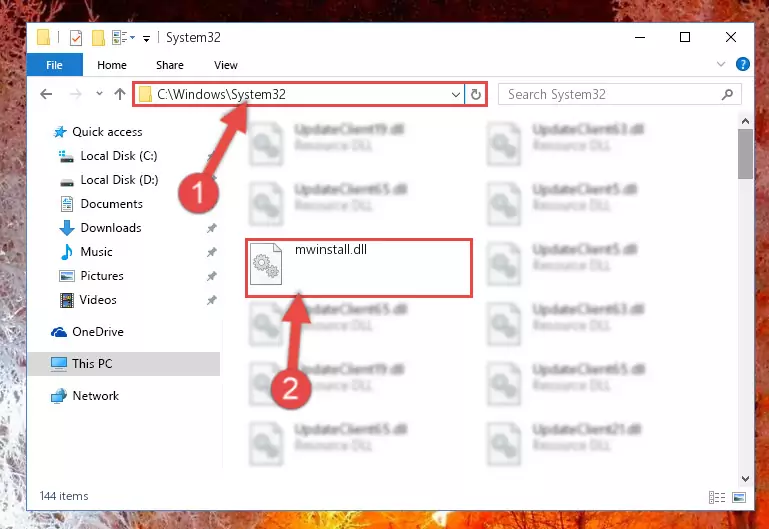
Task: Open Pictures in the sidebar
Action: click(x=102, y=276)
